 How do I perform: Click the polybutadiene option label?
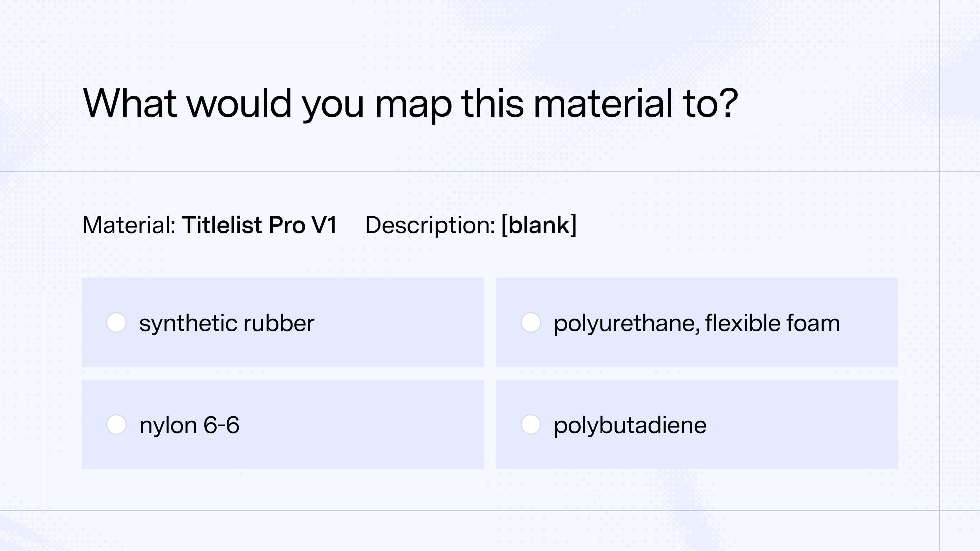[630, 425]
